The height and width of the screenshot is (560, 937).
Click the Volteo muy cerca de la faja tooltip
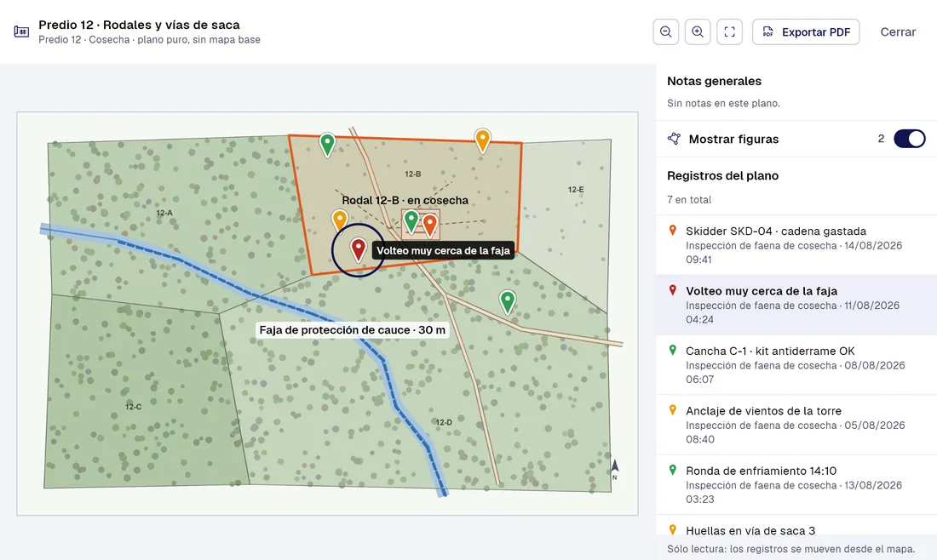click(443, 250)
